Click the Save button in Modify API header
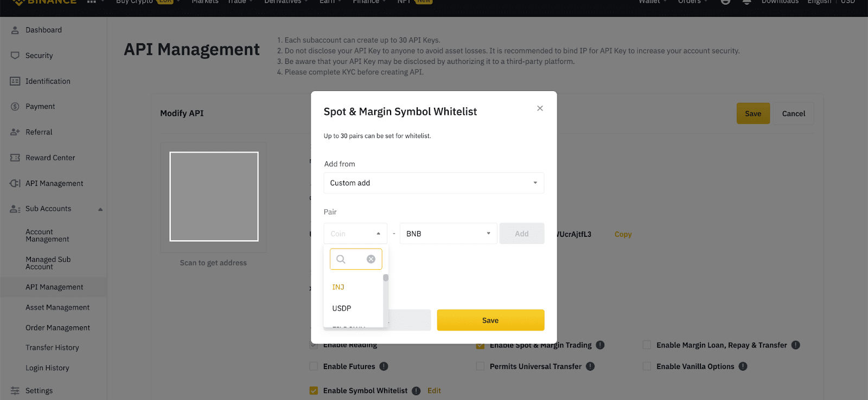 [753, 114]
